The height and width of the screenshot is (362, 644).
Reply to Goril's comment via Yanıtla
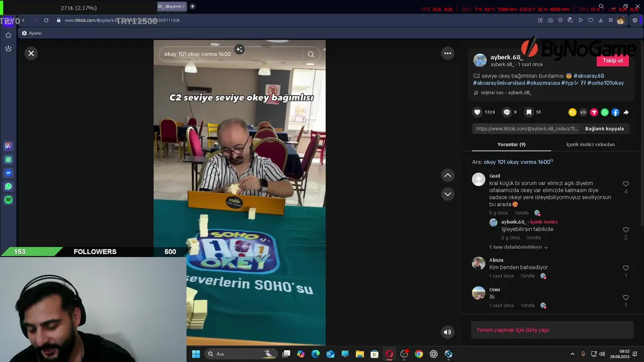click(521, 213)
